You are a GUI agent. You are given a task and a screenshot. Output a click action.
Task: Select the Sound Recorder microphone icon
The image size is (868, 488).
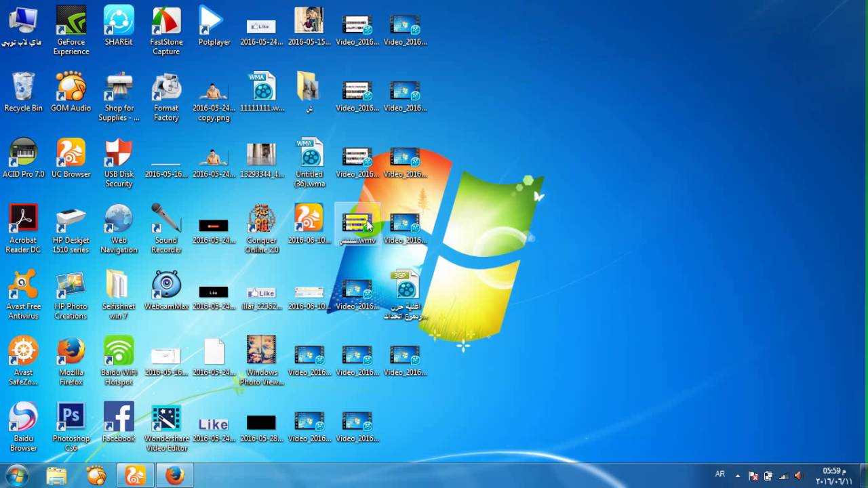166,228
